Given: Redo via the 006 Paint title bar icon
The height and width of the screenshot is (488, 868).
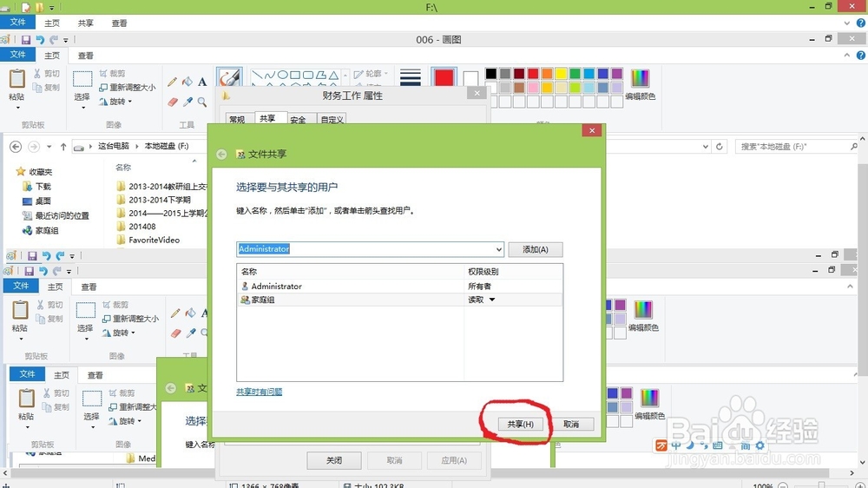Looking at the screenshot, I should coord(53,40).
